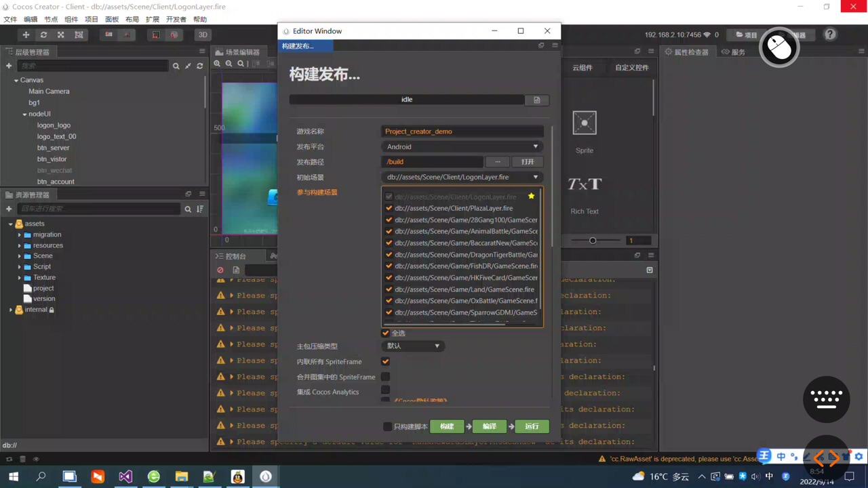Click the hierarchy search magnifier icon
The image size is (868, 488).
176,66
